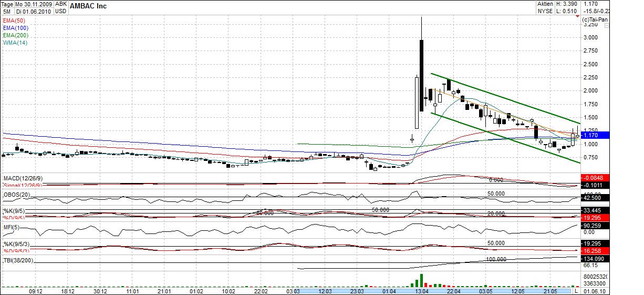Select the EMA(200) legend label
Screen dimensions: 644x295
(15, 34)
